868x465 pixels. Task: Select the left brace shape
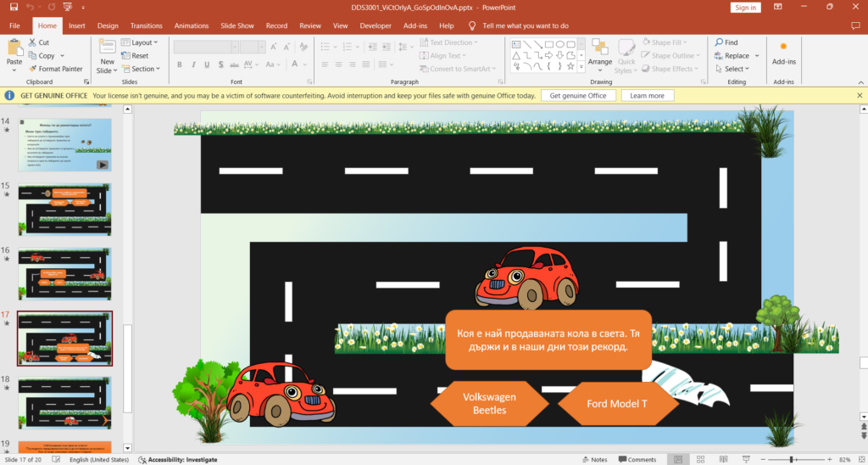point(548,66)
